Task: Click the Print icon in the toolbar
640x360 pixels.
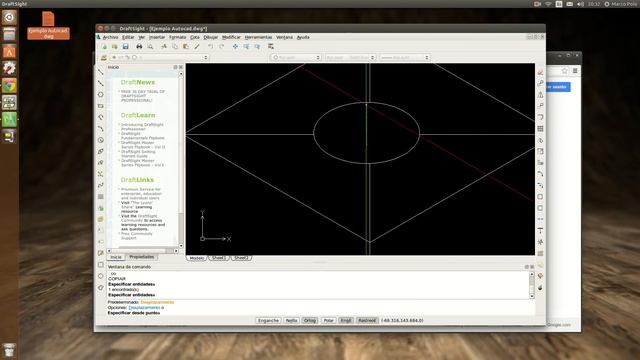Action: 139,47
